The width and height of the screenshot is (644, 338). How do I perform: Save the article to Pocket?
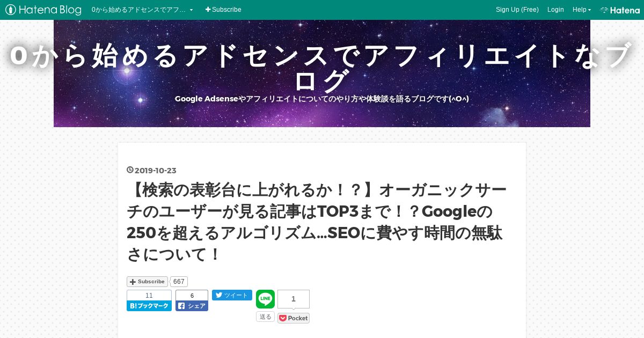tap(294, 318)
